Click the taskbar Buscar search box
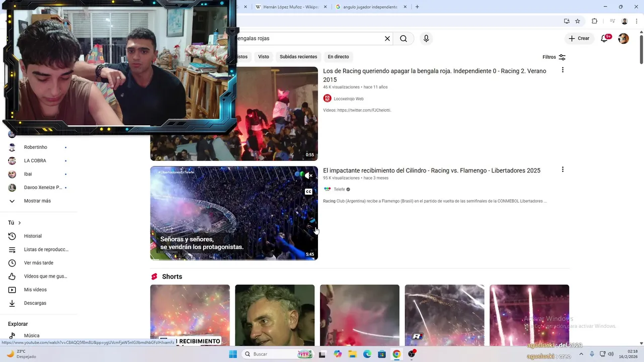 pos(277,354)
